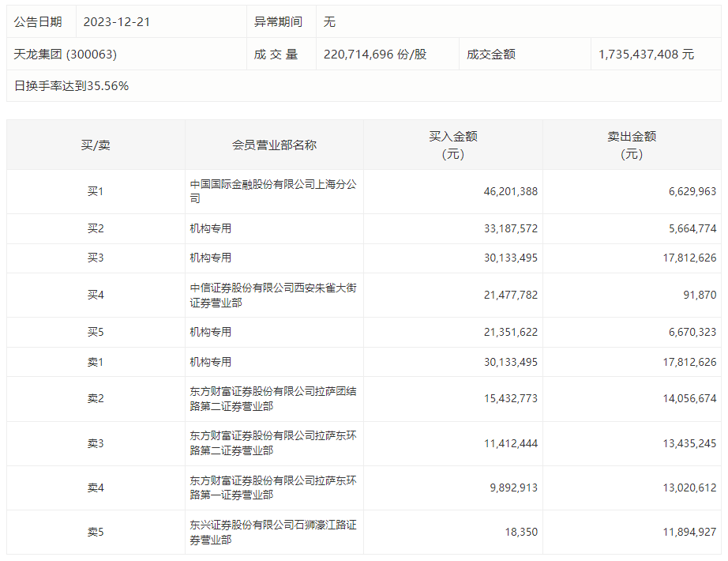Select sell amount 11,894,927
Screen dimensions: 728x561
pyautogui.click(x=689, y=533)
